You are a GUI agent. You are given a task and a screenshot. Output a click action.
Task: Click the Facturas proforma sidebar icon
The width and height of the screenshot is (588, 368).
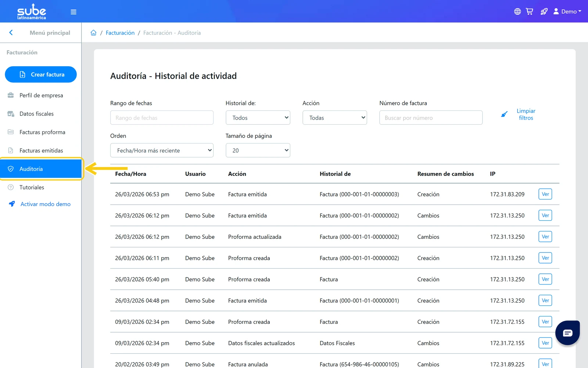click(x=11, y=132)
